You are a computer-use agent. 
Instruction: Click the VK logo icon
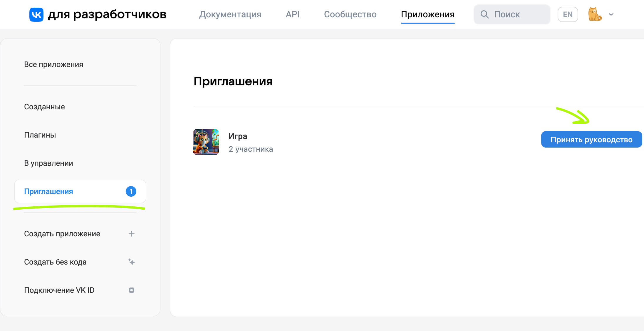(36, 14)
